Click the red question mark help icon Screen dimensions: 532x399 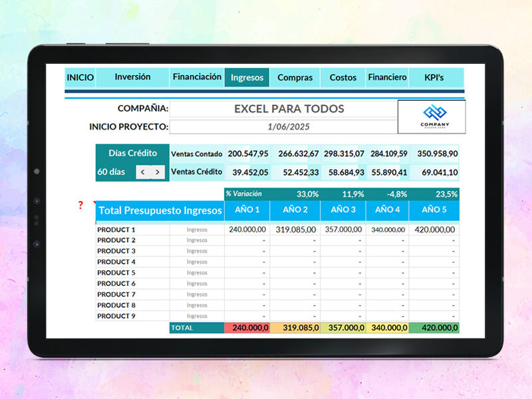(x=80, y=205)
